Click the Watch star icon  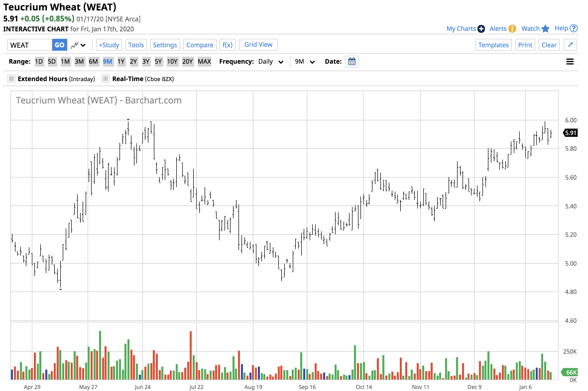[x=545, y=28]
